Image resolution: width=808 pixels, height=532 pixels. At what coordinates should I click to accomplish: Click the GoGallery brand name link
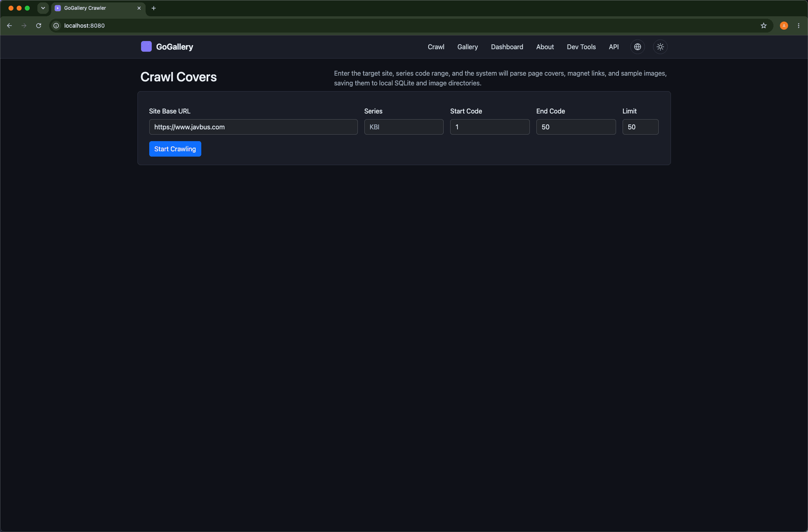174,47
